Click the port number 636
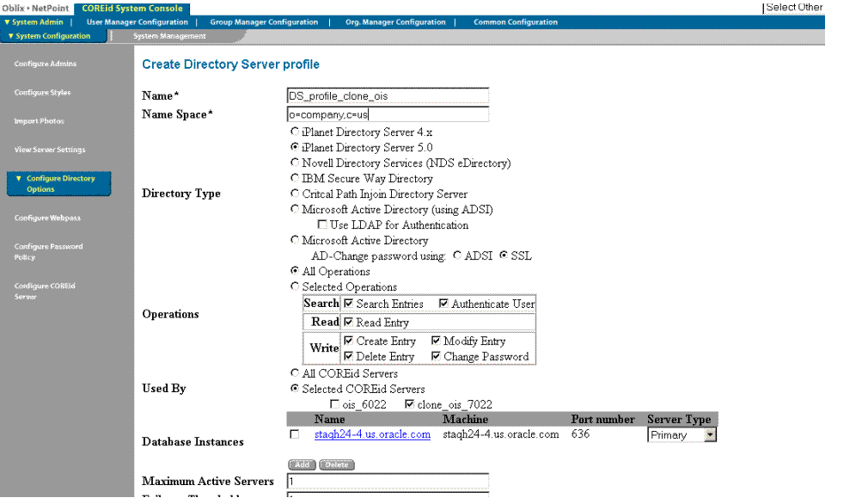 580,434
